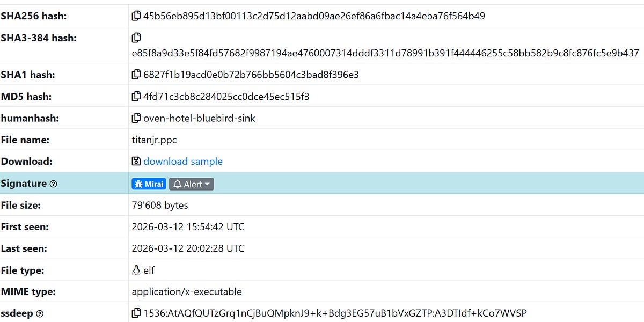Click the bell icon on the Alert button
This screenshot has width=644, height=322.
point(177,184)
